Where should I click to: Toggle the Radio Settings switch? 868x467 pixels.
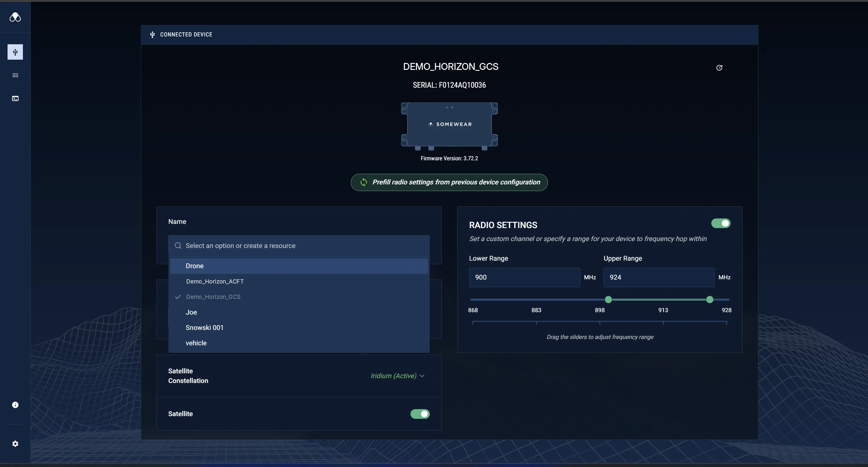coord(720,223)
